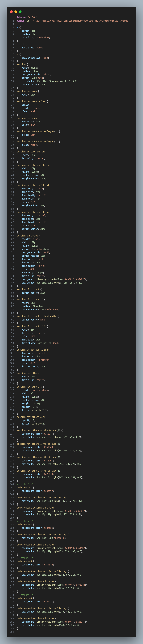
Task: Click 'background-color: #edffeb;' line
Action: (x=38, y=528)
